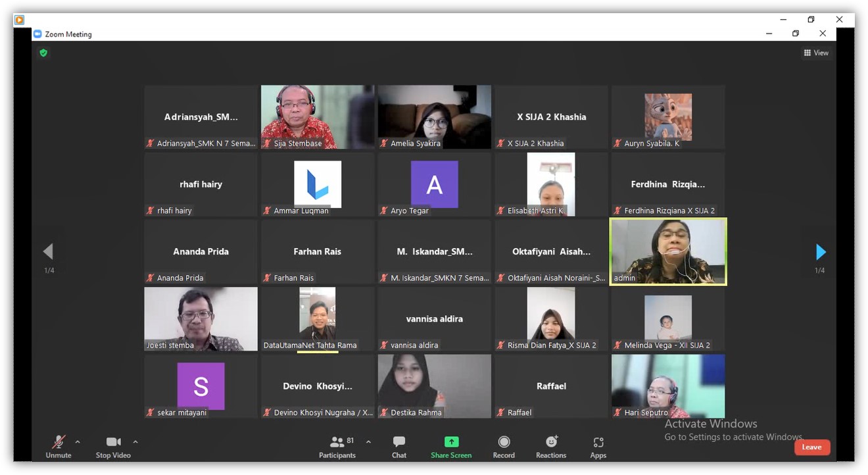Click the "Ferdhina Rizqia..." large name text
Image resolution: width=868 pixels, height=475 pixels.
(668, 184)
